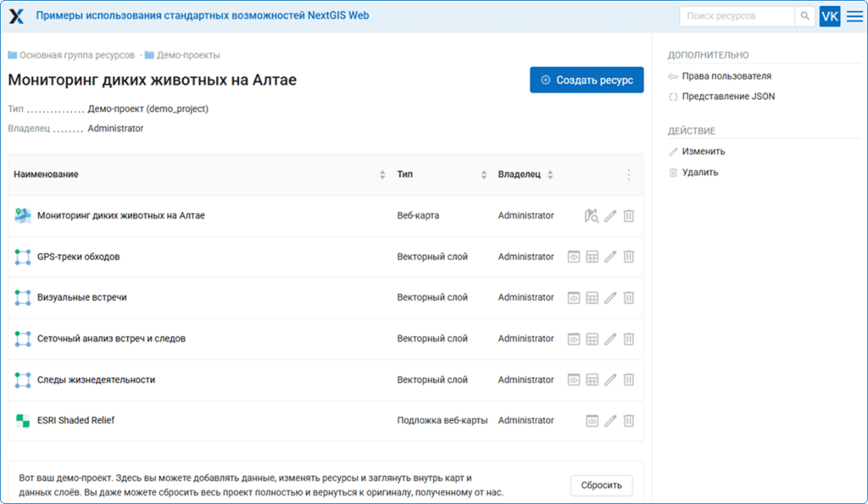Edit Сеточный анализ встреч и следов layer

pyautogui.click(x=610, y=339)
